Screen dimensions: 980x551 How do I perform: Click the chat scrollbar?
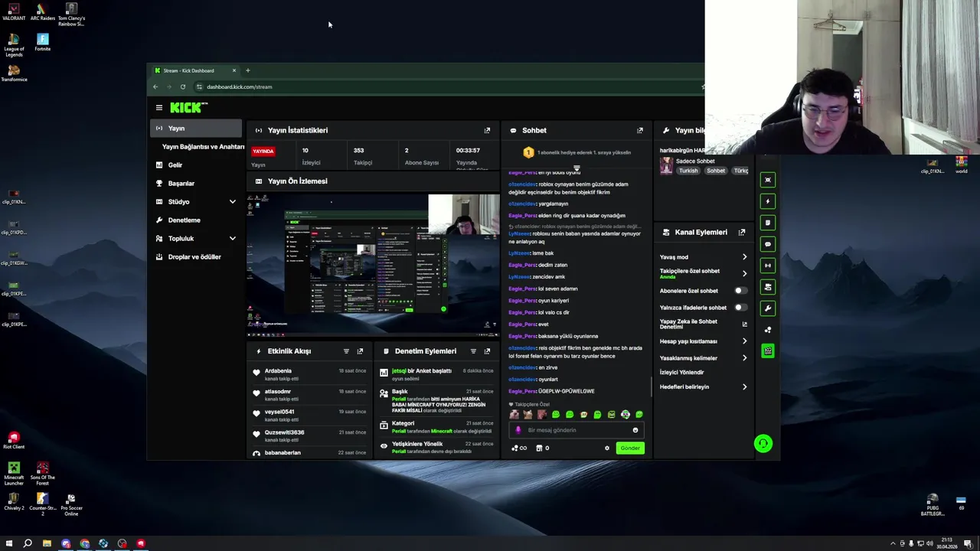point(652,386)
